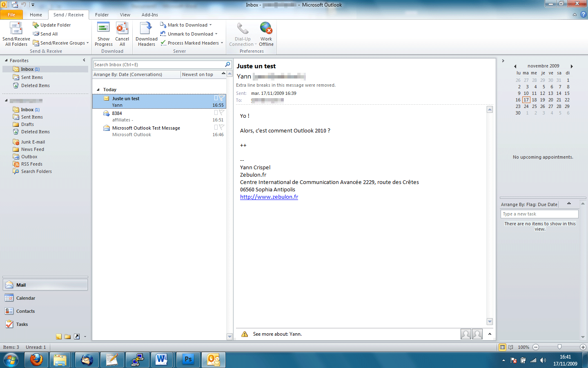Collapse the navigation pane with arrow
The width and height of the screenshot is (588, 368).
pyautogui.click(x=84, y=60)
